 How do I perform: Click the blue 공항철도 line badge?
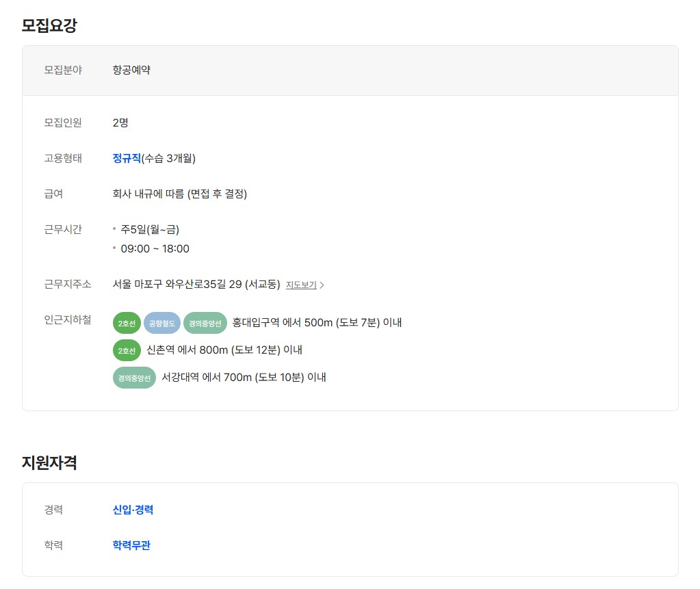point(162,323)
